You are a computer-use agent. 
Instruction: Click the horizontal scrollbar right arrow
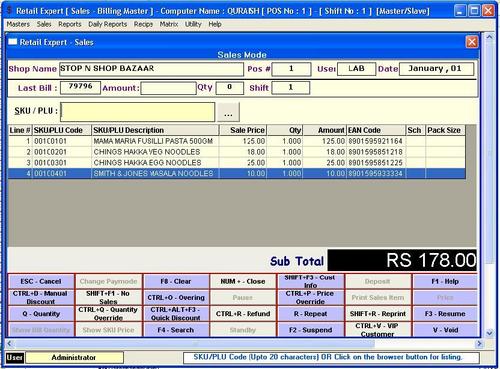point(479,343)
